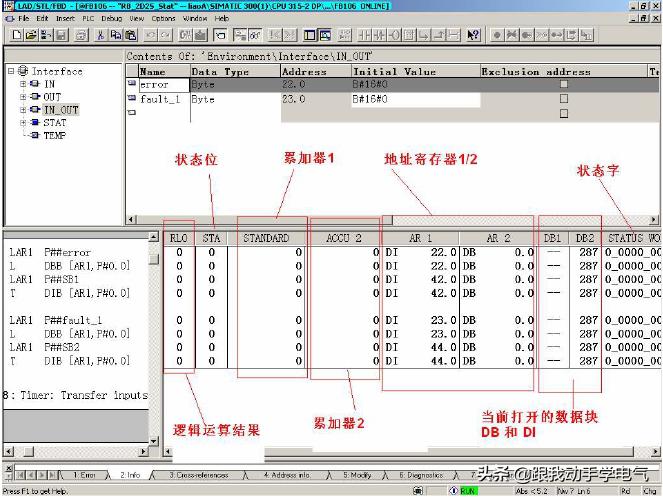Select the IN_OUT tree label
Viewport: 663px width, 497px height.
[61, 110]
